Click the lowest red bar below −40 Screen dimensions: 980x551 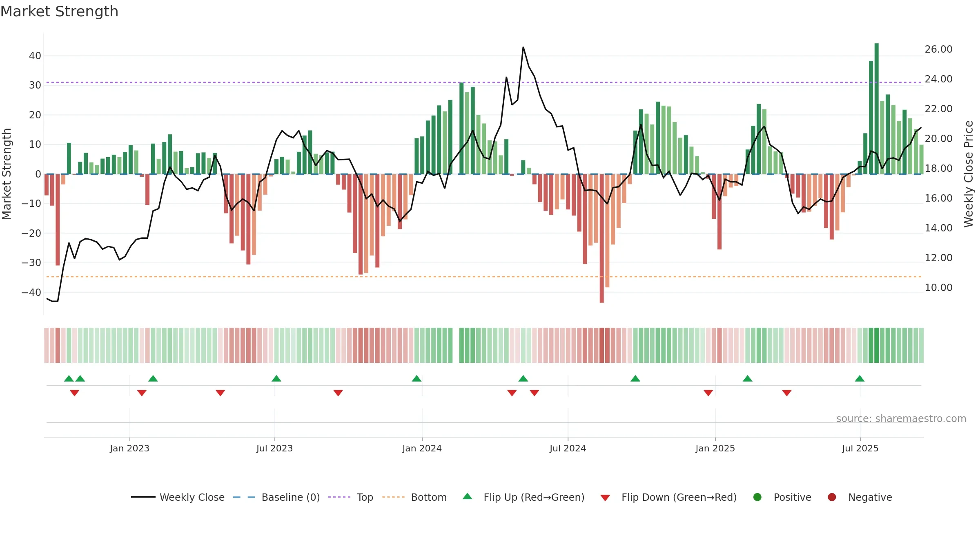click(x=602, y=238)
